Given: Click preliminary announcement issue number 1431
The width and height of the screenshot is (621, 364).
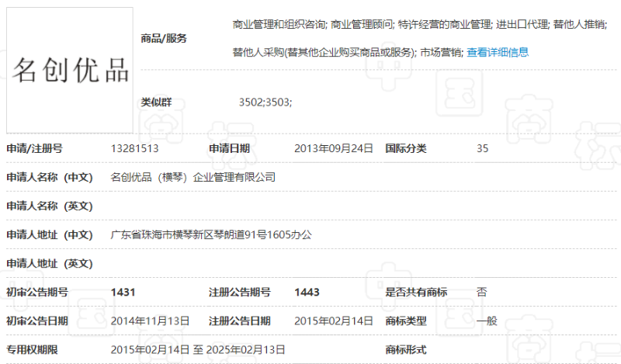Looking at the screenshot, I should pyautogui.click(x=123, y=292).
